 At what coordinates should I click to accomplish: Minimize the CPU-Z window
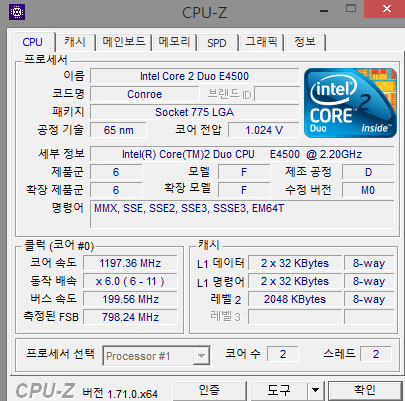pyautogui.click(x=324, y=11)
